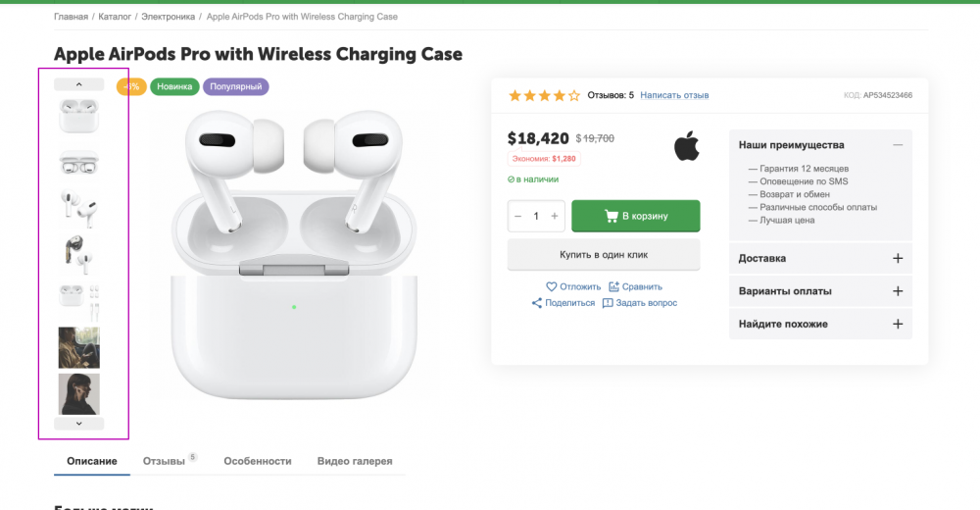
Task: Decrease quantity with minus button
Action: (x=517, y=216)
